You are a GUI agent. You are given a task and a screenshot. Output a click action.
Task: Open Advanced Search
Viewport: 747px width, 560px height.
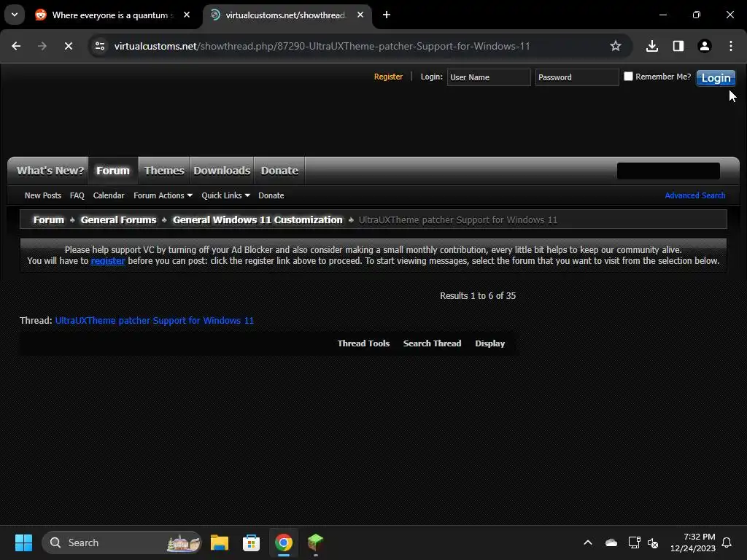pyautogui.click(x=695, y=195)
